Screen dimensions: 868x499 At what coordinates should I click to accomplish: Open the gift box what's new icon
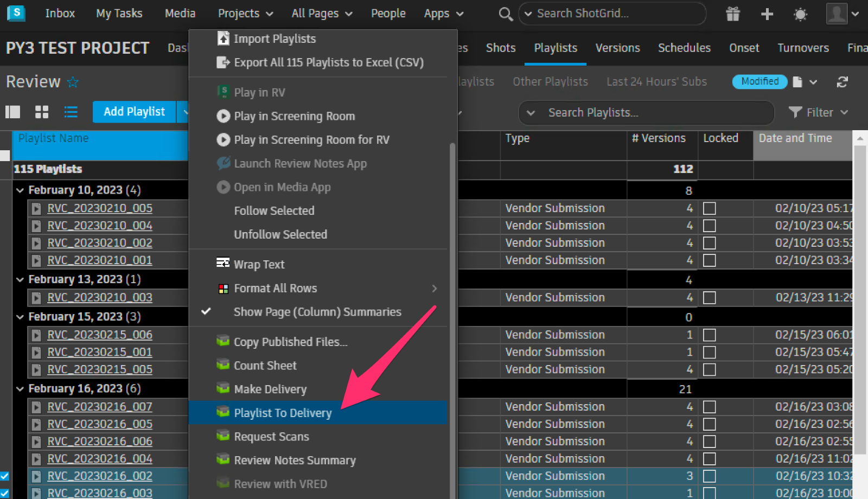733,14
